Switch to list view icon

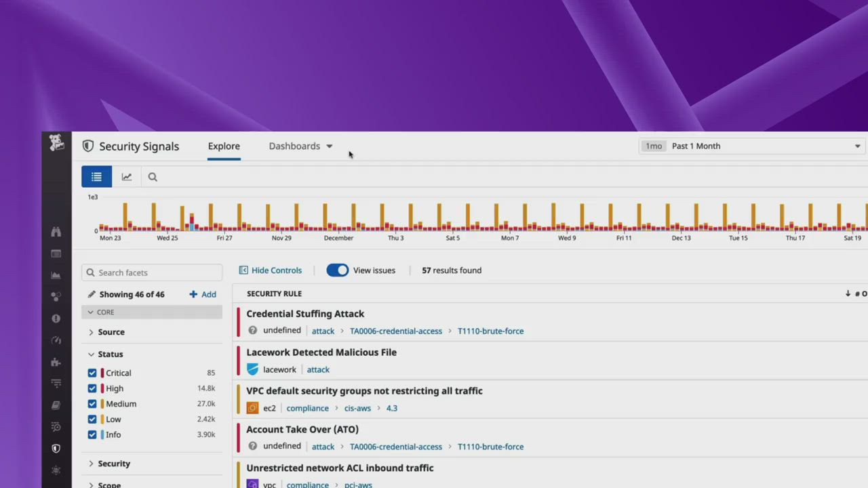96,177
